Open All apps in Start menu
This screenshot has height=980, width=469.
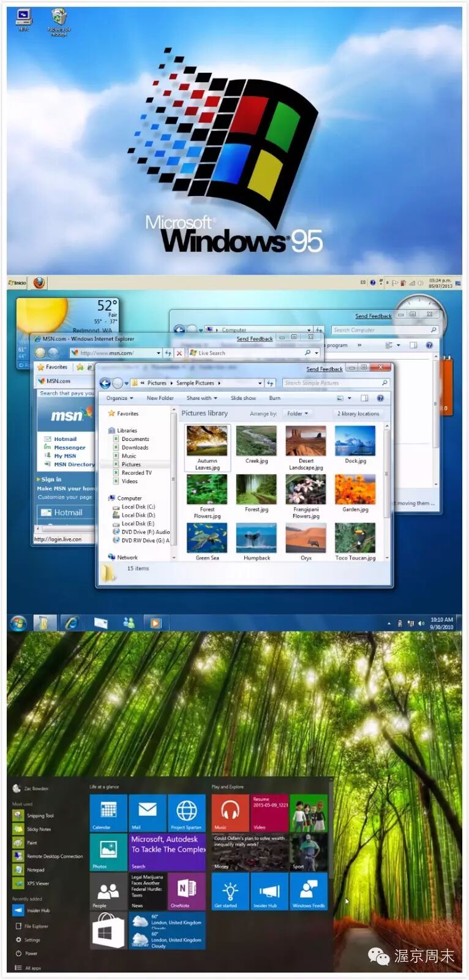[28, 968]
